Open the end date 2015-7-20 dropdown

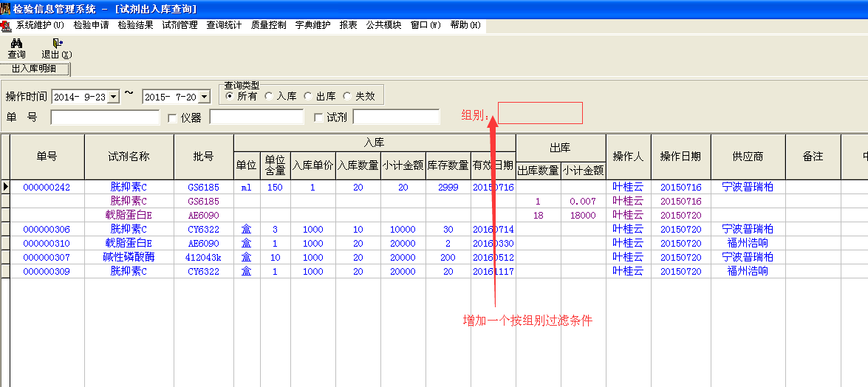(205, 97)
